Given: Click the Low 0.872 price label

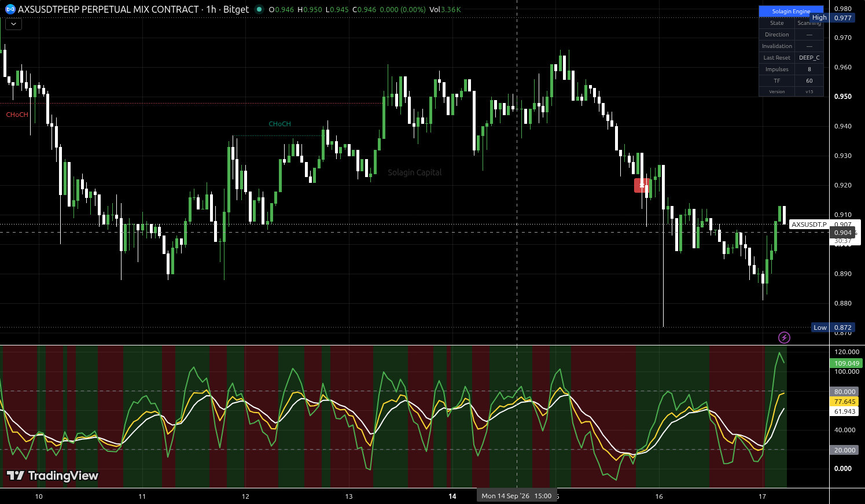Looking at the screenshot, I should (x=833, y=328).
